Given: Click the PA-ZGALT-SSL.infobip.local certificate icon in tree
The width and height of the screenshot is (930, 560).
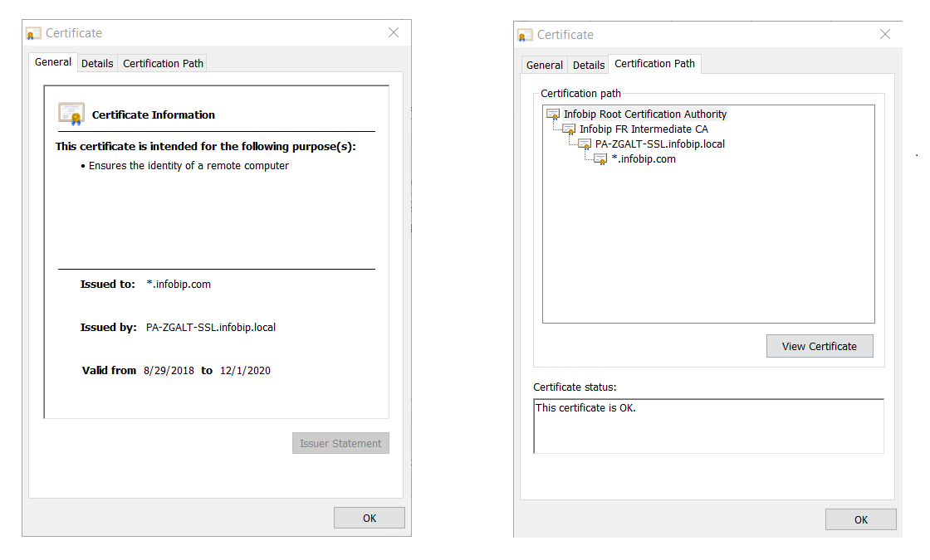Looking at the screenshot, I should pos(585,144).
